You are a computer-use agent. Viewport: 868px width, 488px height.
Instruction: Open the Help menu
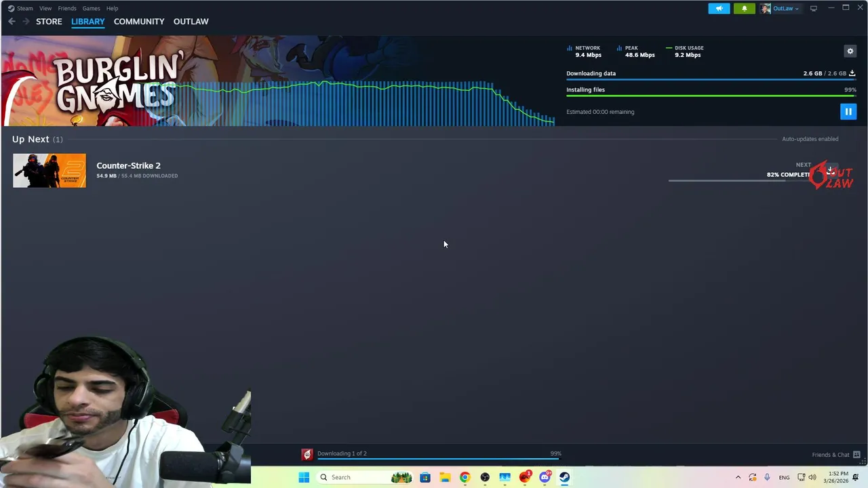112,8
